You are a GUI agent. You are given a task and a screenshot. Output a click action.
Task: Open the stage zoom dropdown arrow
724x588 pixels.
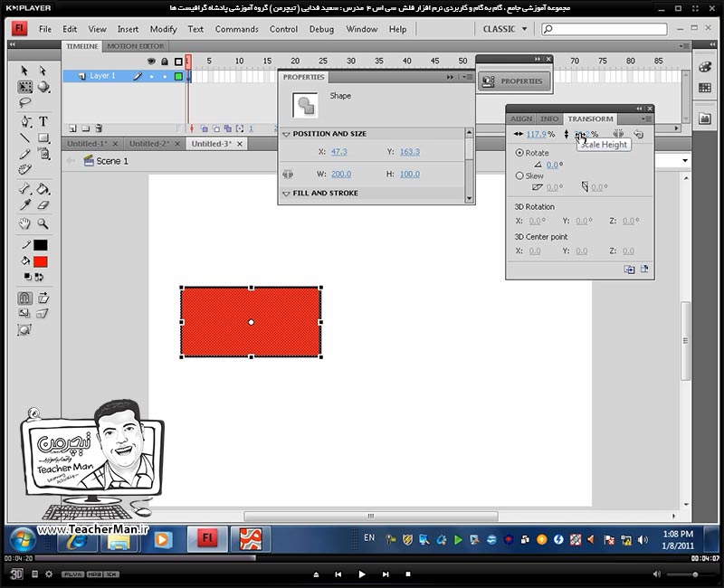tap(685, 161)
